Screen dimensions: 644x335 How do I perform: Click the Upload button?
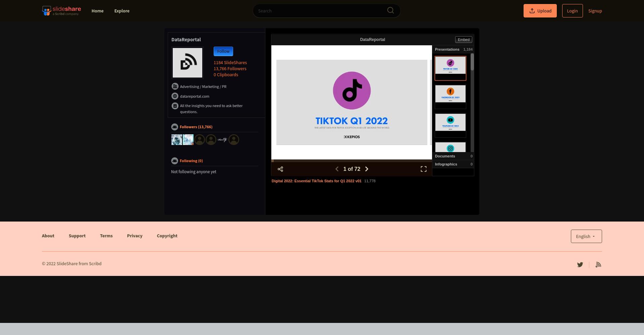tap(540, 11)
